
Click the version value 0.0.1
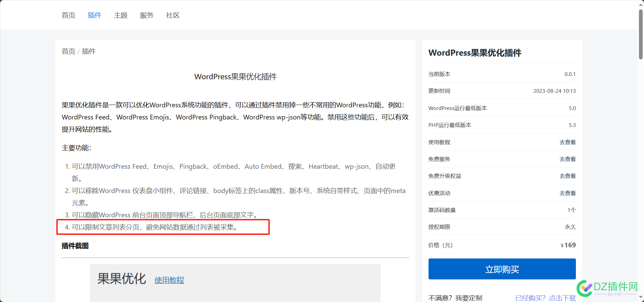point(570,74)
